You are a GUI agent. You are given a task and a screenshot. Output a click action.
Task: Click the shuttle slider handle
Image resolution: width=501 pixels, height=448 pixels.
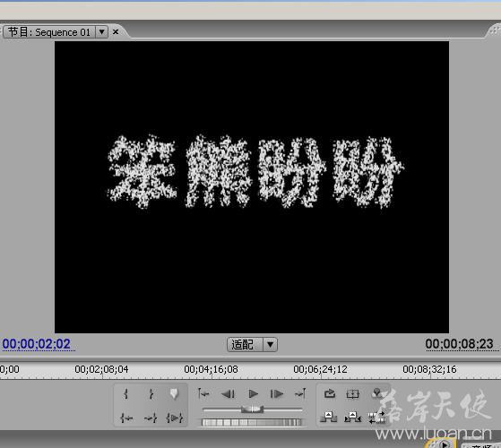point(252,409)
